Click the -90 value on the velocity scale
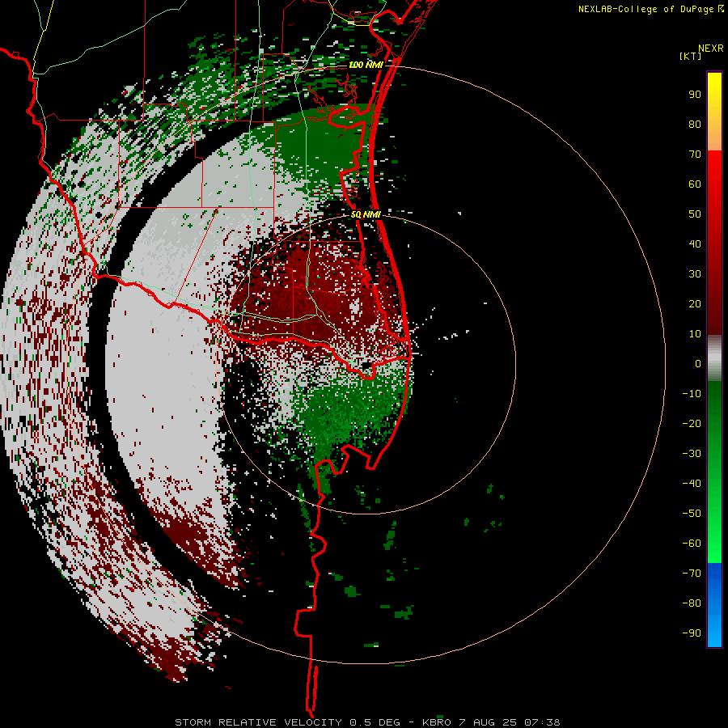The height and width of the screenshot is (728, 728). pos(692,633)
